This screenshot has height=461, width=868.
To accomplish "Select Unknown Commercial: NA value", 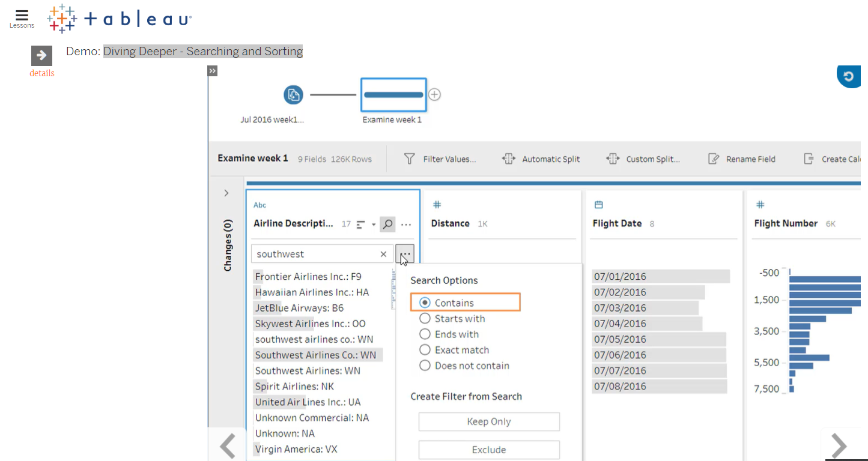I will pyautogui.click(x=312, y=417).
